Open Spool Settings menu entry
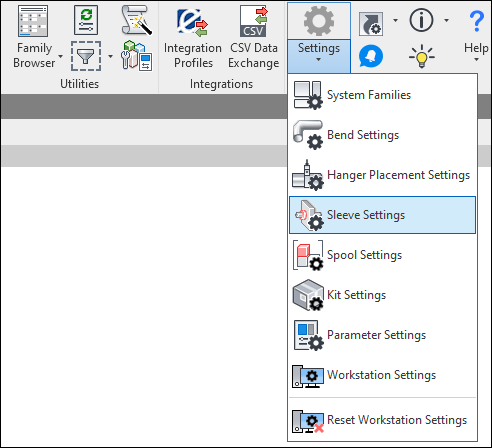 (x=382, y=255)
